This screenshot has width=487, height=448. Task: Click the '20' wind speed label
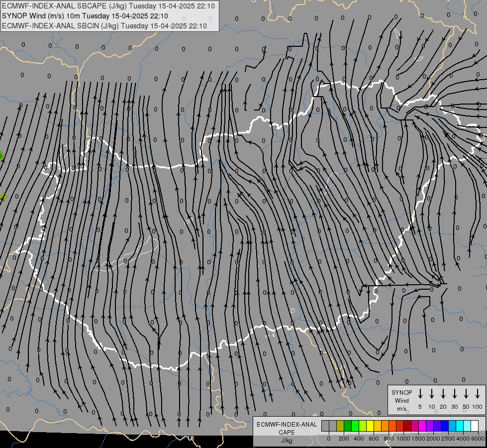[x=443, y=407]
